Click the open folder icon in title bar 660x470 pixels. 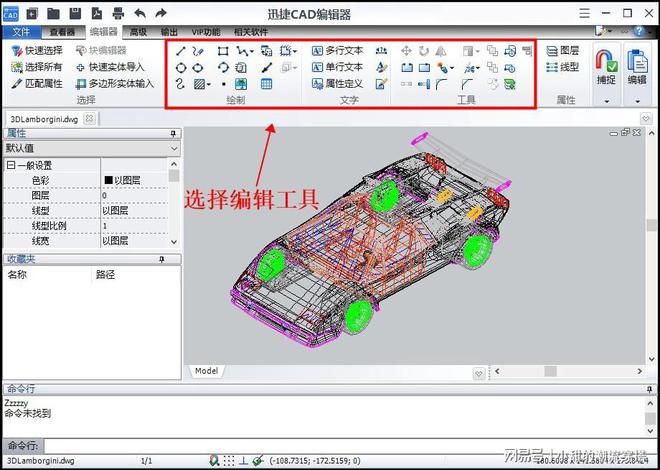[53, 14]
